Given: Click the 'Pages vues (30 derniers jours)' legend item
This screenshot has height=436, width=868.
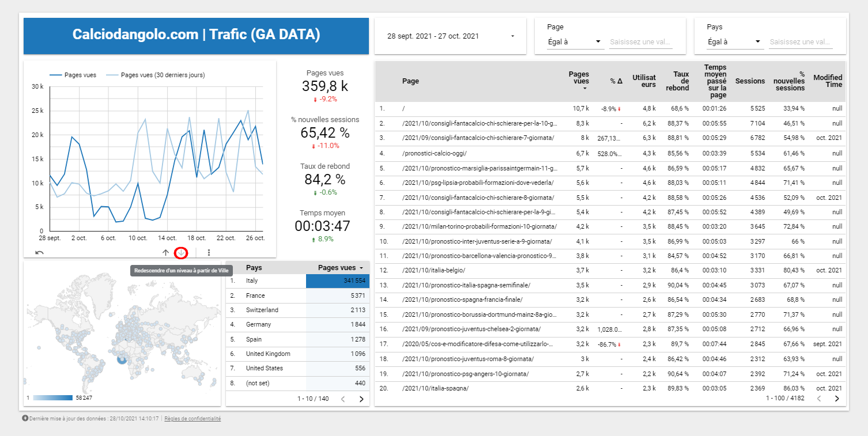Looking at the screenshot, I should coord(163,75).
